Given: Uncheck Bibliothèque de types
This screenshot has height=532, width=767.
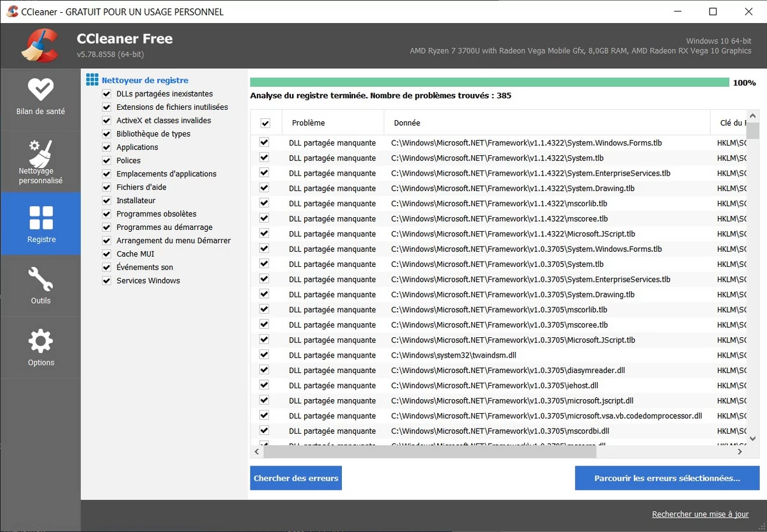Looking at the screenshot, I should (107, 134).
